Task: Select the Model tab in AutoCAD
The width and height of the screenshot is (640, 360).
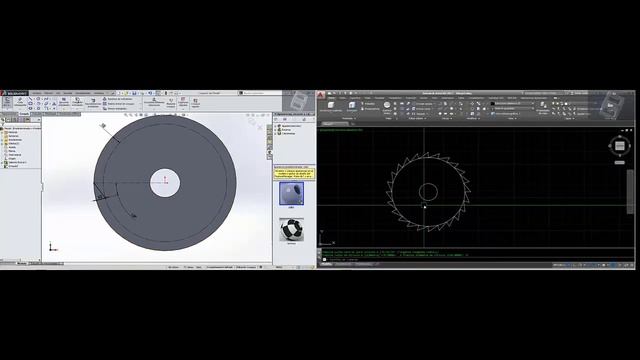Action: pos(326,264)
